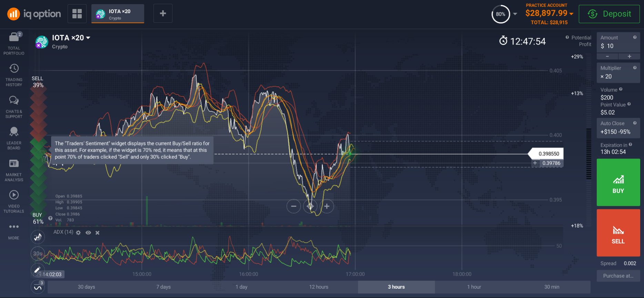Open Video Tutorials panel
Screen dimensions: 644x298
point(14,201)
